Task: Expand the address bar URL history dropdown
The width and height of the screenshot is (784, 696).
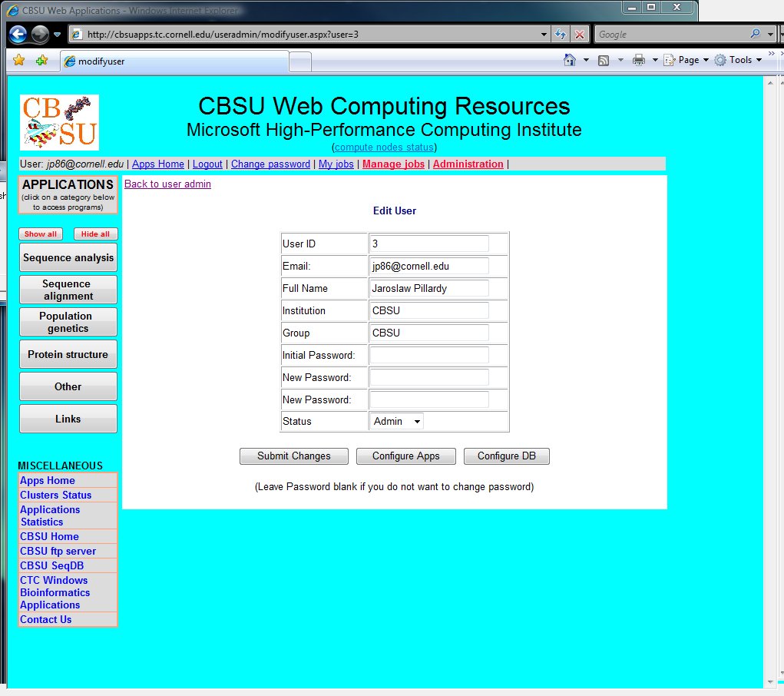Action: tap(544, 35)
